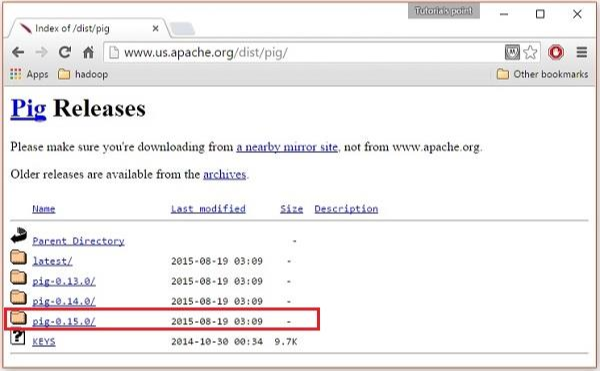The width and height of the screenshot is (600, 371).
Task: Open the home page icon
Action: (88, 52)
